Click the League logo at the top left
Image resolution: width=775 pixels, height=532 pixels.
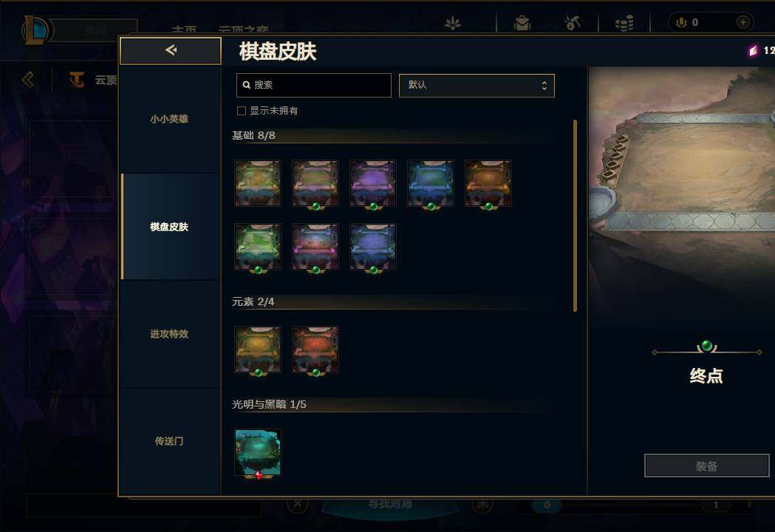(x=35, y=30)
